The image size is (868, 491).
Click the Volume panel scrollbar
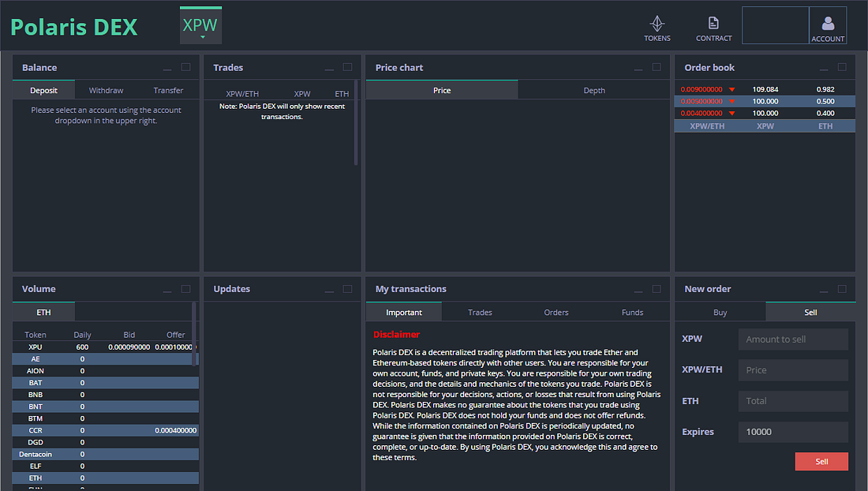point(194,334)
